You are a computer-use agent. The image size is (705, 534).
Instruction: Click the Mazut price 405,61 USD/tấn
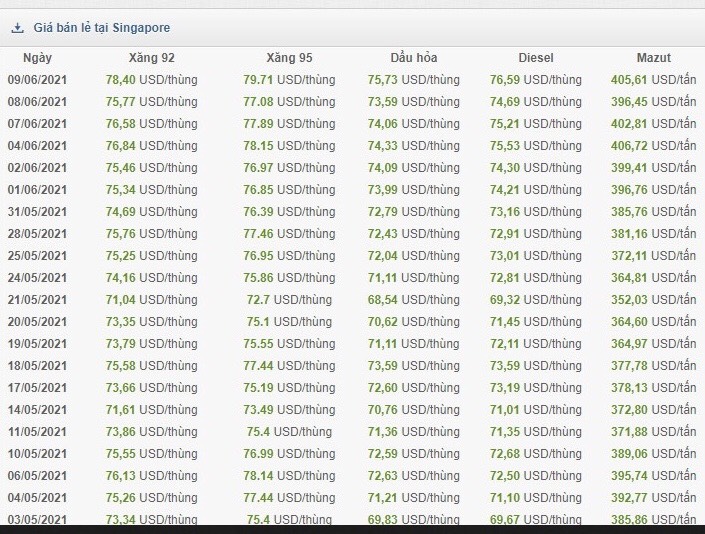coord(654,80)
